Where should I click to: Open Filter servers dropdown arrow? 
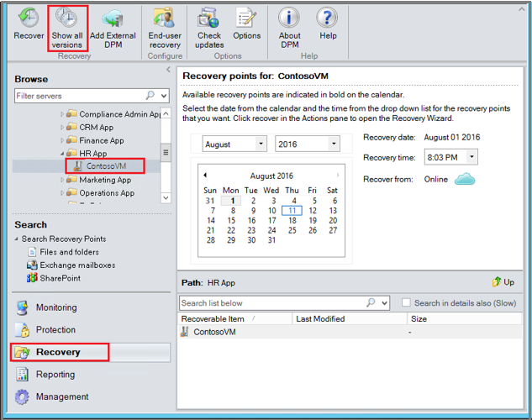coord(164,96)
